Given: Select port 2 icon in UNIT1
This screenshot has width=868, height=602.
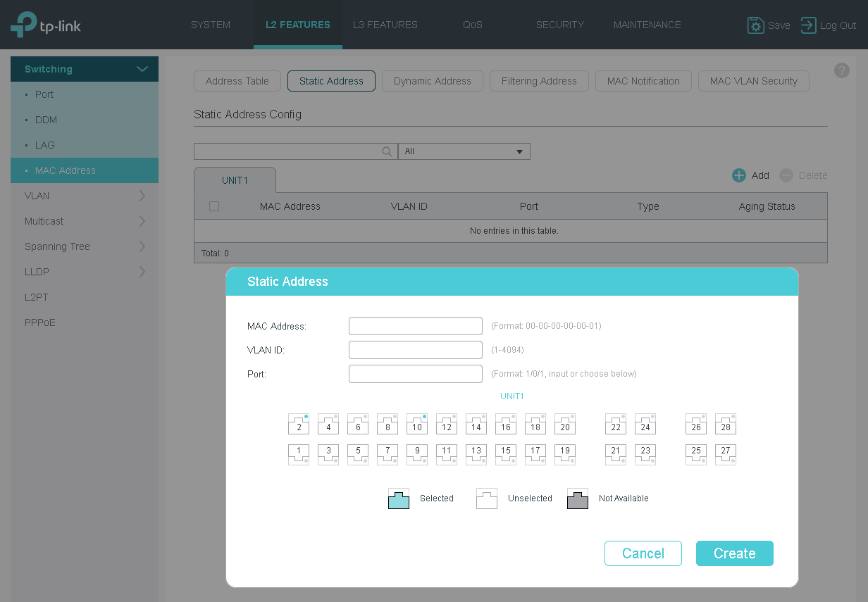Looking at the screenshot, I should (x=299, y=424).
